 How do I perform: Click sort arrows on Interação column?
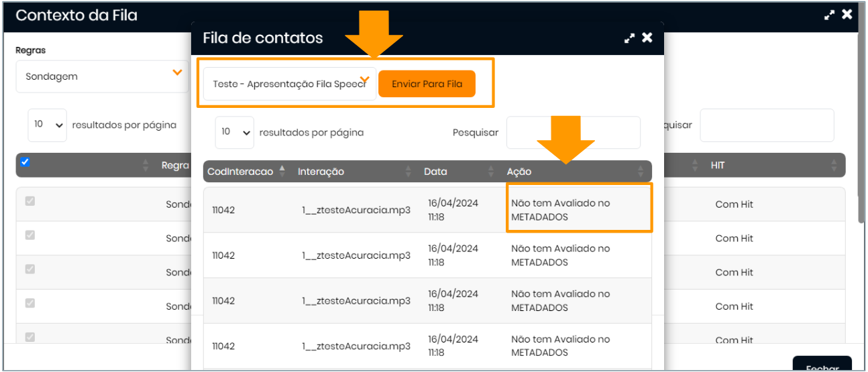tap(408, 172)
